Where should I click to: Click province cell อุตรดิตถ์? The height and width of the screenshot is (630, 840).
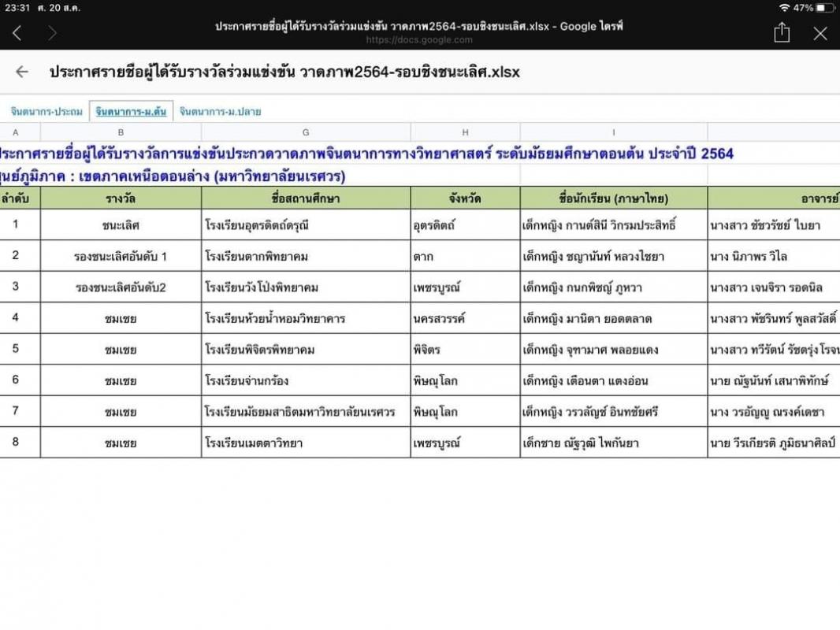pyautogui.click(x=465, y=224)
